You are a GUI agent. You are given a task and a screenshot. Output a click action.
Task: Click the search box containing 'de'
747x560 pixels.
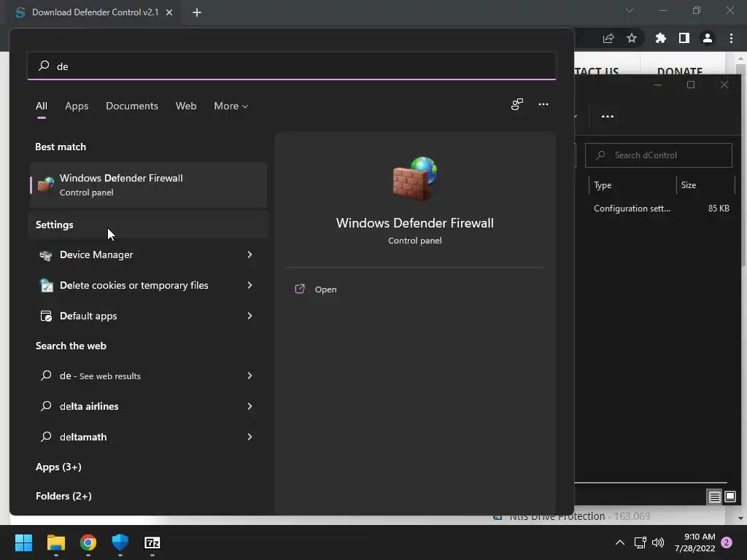292,66
